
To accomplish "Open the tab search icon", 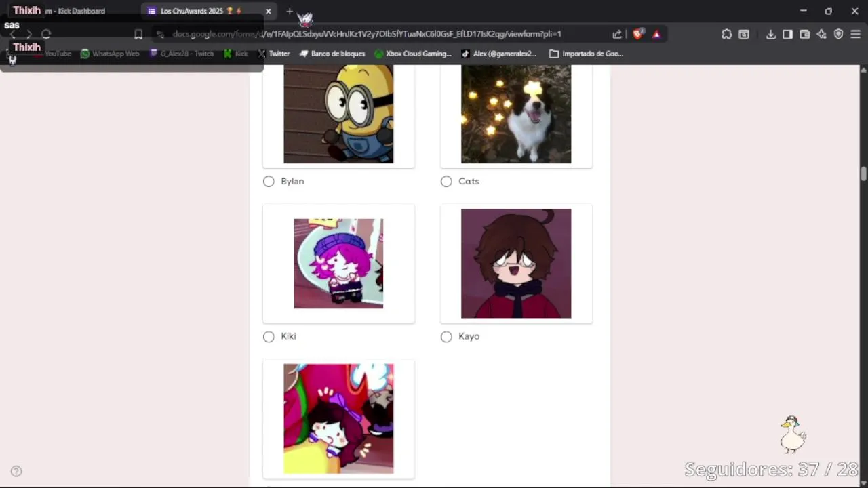I will tap(744, 34).
